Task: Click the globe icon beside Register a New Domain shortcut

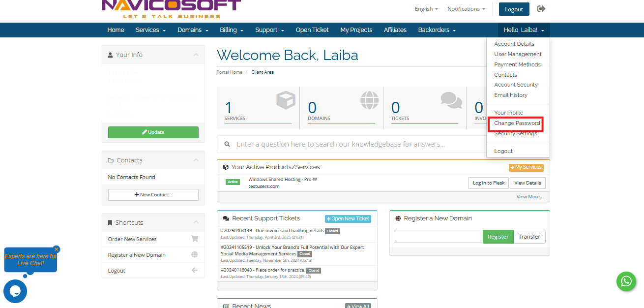Action: click(194, 255)
